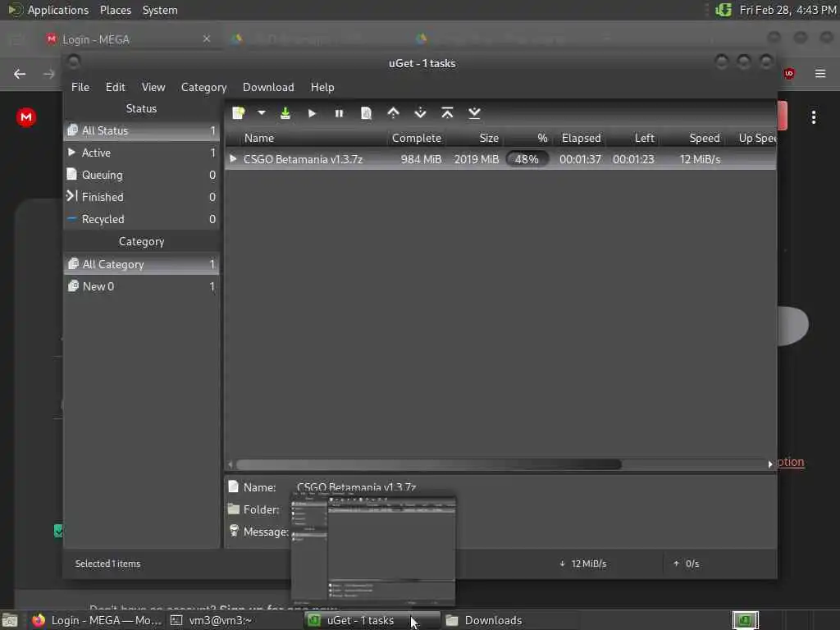Image resolution: width=840 pixels, height=630 pixels.
Task: Move the download to bottom of queue
Action: click(474, 113)
